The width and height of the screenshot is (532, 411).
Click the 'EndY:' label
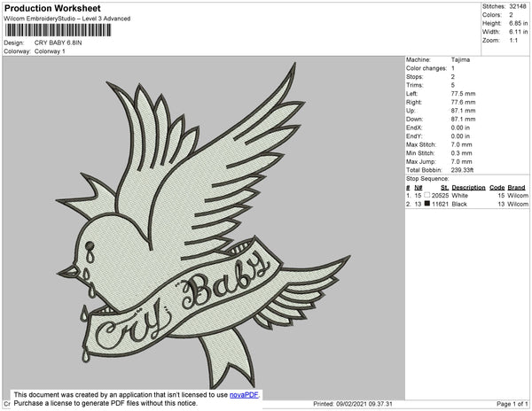pos(414,136)
